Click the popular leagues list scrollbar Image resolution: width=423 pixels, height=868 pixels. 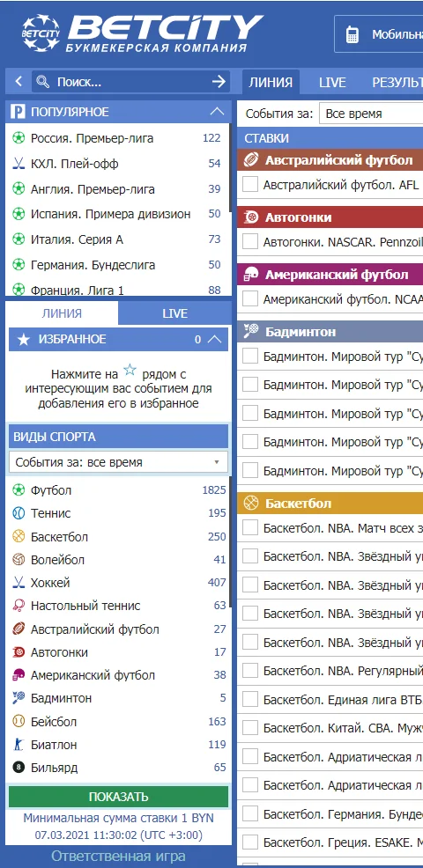pyautogui.click(x=229, y=166)
